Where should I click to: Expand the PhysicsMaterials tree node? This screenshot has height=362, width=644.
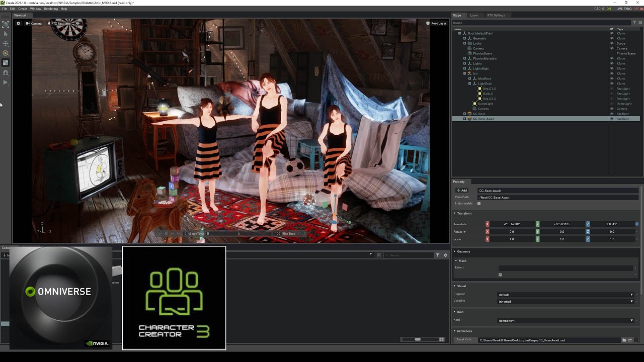pyautogui.click(x=464, y=58)
